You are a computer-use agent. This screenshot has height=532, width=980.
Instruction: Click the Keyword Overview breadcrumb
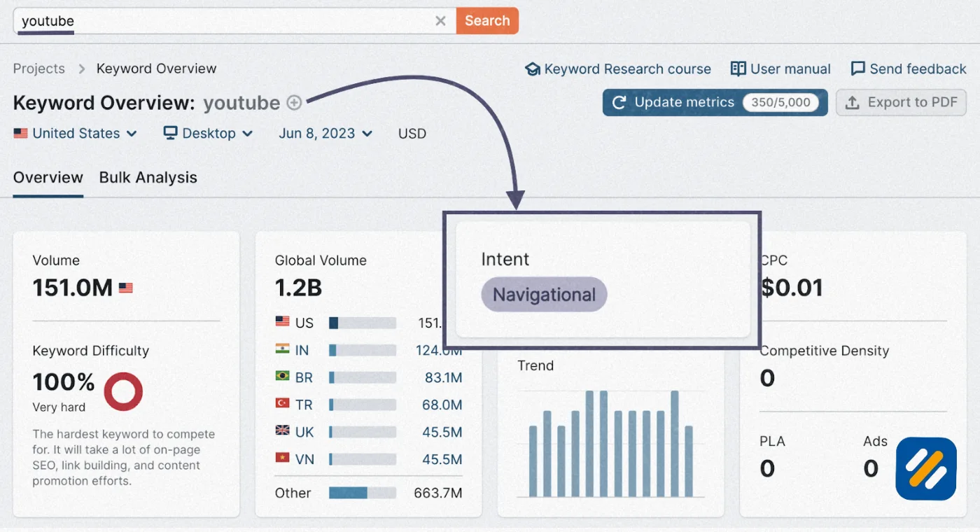click(156, 69)
